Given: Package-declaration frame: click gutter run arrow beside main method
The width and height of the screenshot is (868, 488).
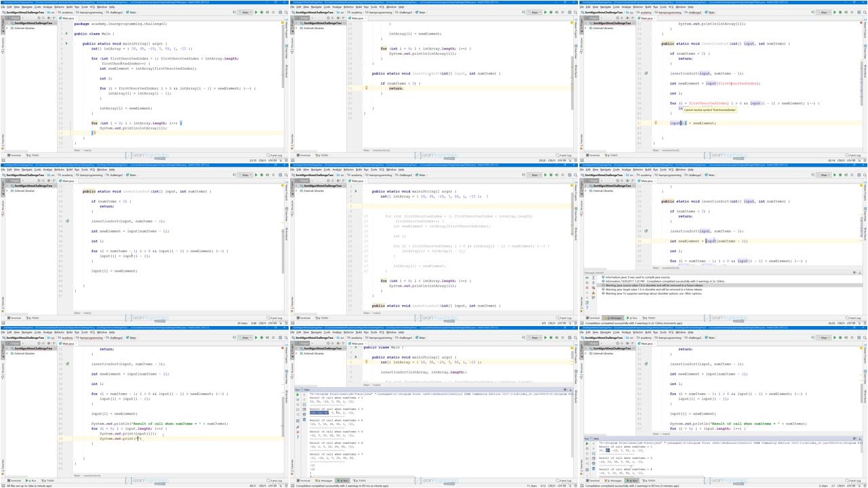Looking at the screenshot, I should tap(66, 43).
